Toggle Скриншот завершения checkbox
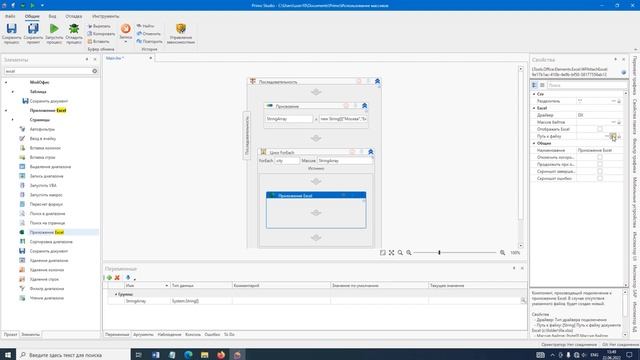Image resolution: width=640 pixels, height=360 pixels. [600, 172]
